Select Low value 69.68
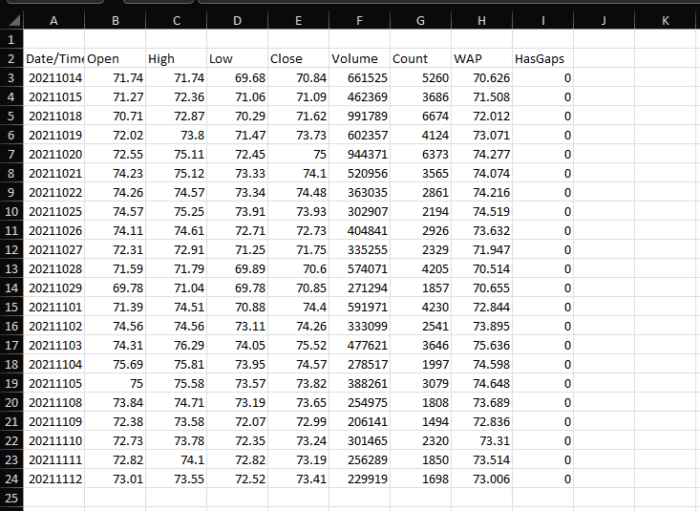The width and height of the screenshot is (700, 511). [x=237, y=78]
